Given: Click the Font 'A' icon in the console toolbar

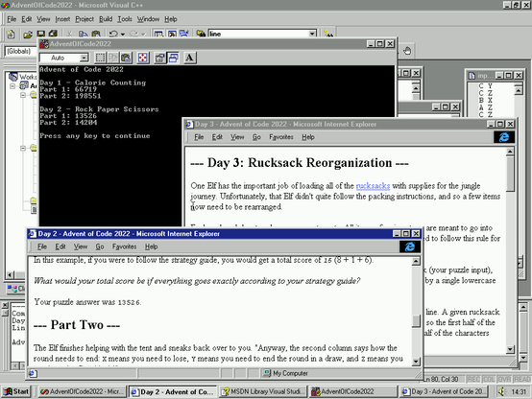Looking at the screenshot, I should point(190,58).
